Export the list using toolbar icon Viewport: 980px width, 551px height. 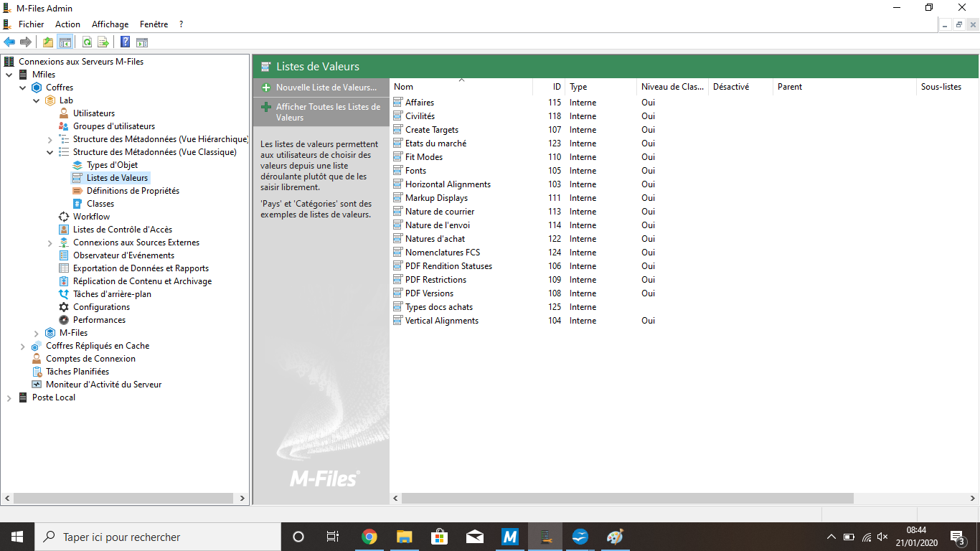103,42
